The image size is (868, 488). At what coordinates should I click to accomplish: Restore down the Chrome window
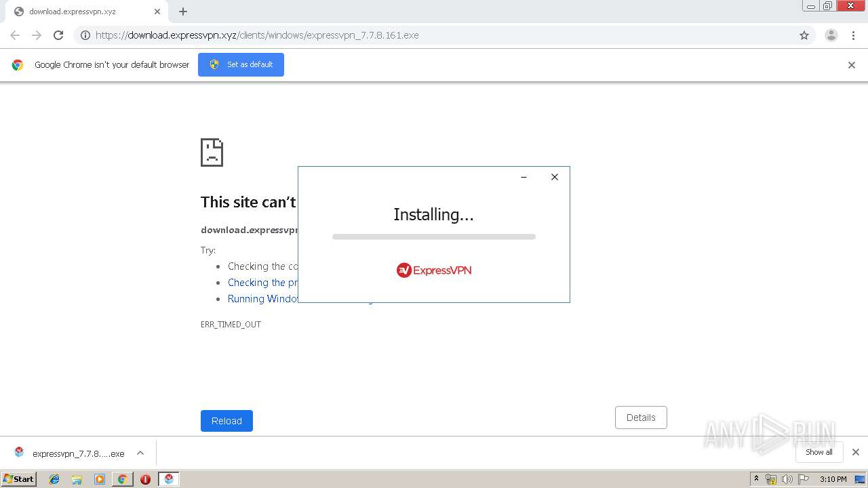click(828, 6)
